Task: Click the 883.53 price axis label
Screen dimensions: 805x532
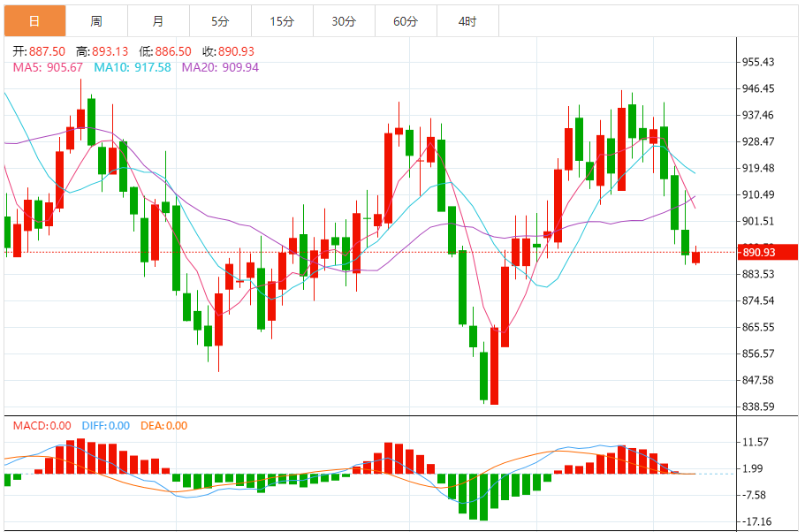Action: (758, 274)
